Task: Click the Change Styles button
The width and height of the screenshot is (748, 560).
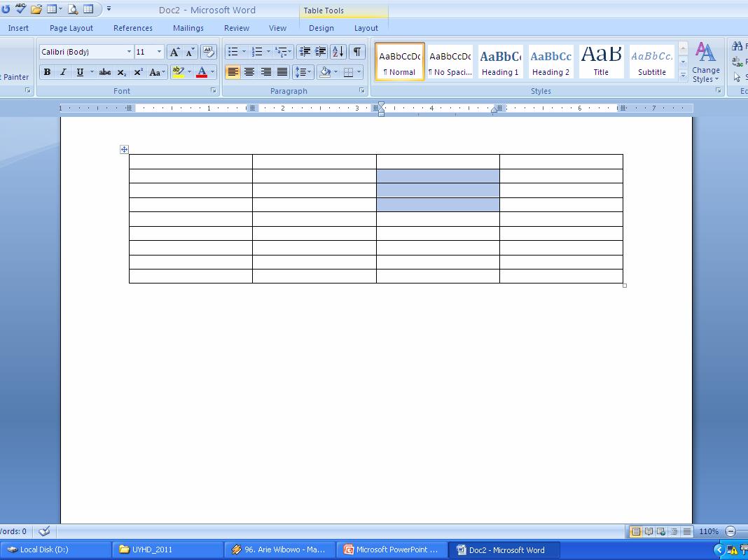Action: pos(705,62)
